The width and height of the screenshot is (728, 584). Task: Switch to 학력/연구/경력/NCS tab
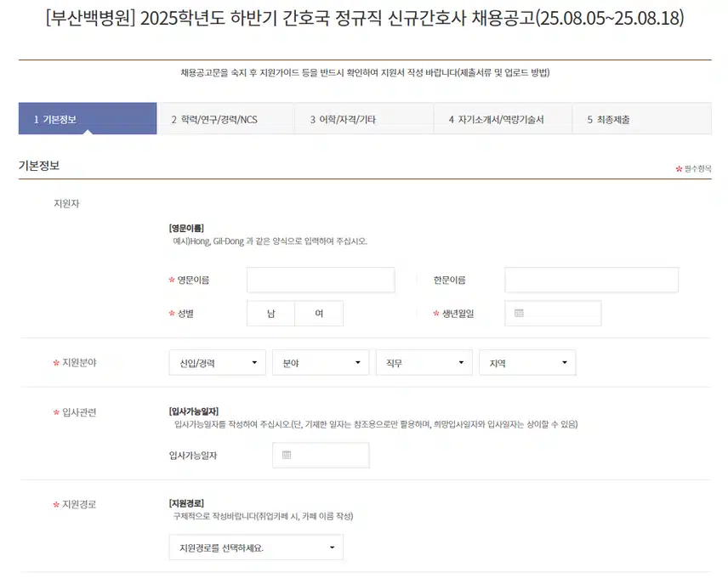(x=225, y=119)
